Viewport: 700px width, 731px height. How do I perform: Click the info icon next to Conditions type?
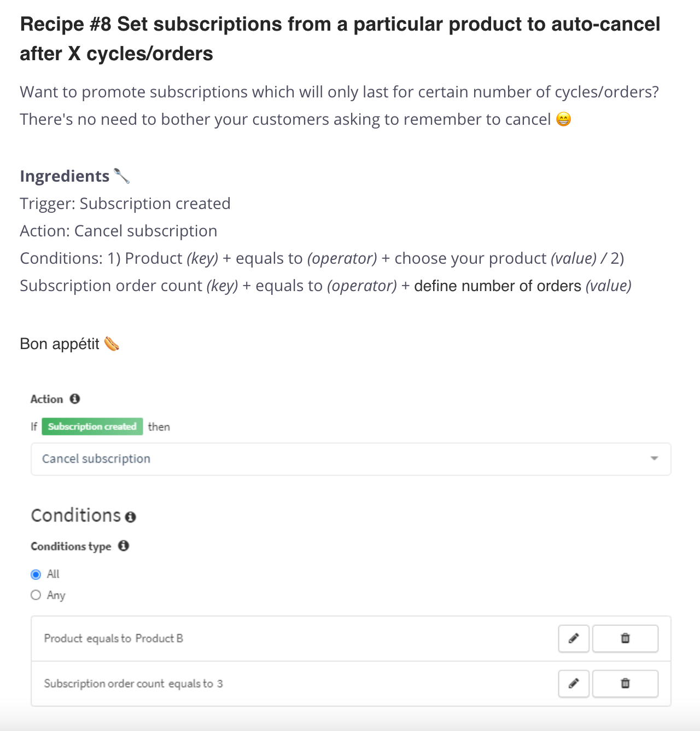(x=124, y=546)
